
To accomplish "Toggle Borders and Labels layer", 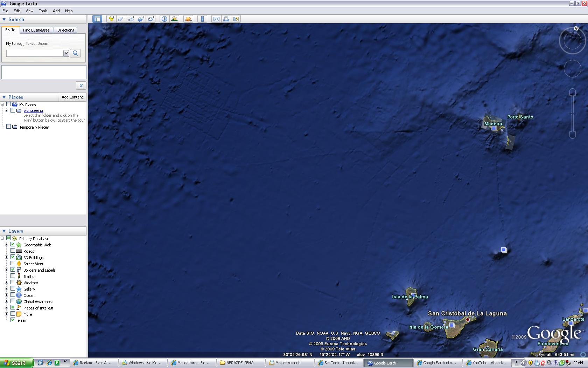I will click(x=13, y=270).
